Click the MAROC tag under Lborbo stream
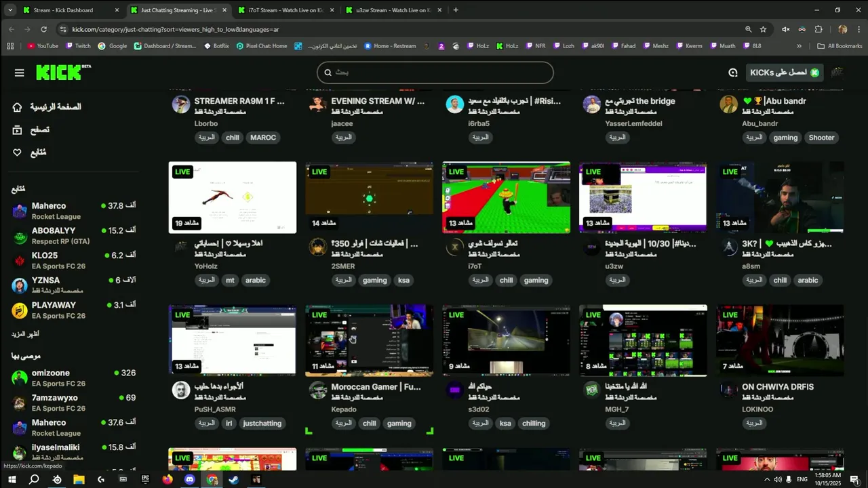 point(263,138)
